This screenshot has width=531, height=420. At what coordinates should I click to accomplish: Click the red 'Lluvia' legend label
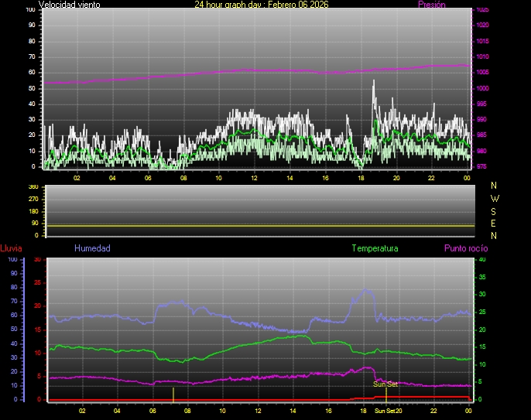pyautogui.click(x=10, y=248)
